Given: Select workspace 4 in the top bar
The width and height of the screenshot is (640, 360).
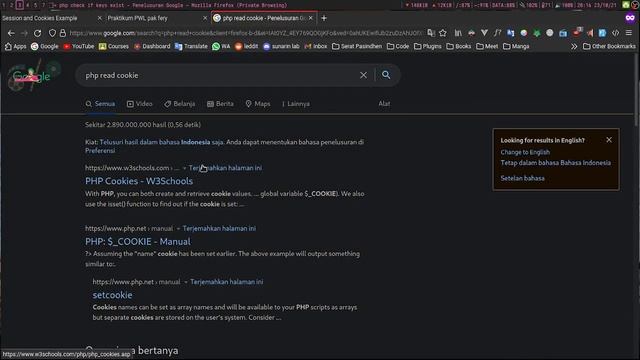Looking at the screenshot, I should (x=27, y=5).
